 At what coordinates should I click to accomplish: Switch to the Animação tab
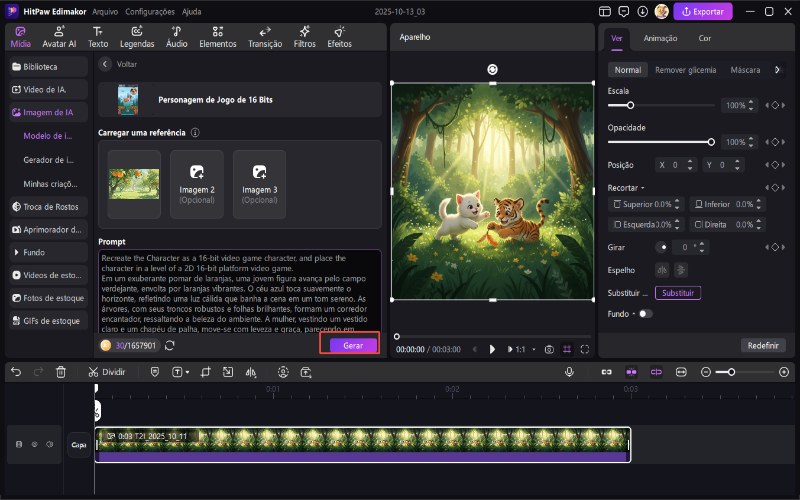click(660, 38)
